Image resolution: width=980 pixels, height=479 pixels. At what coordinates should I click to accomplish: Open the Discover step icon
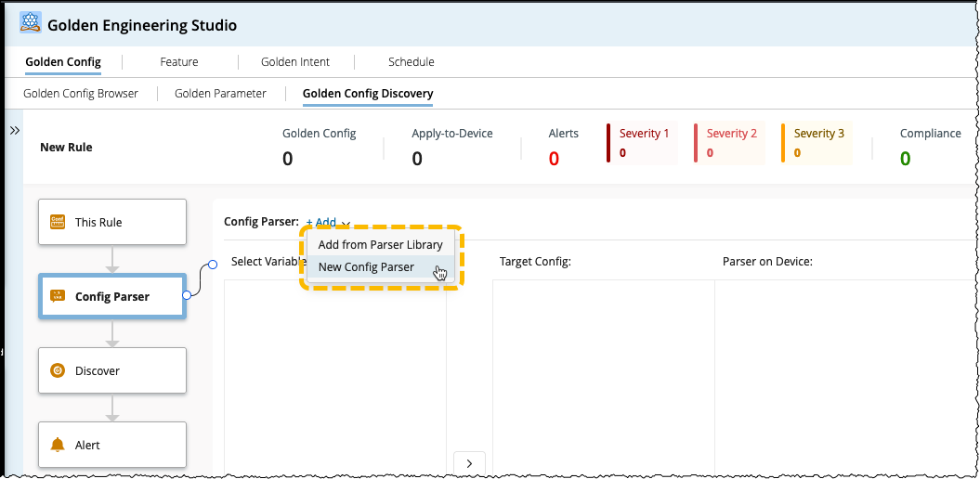58,370
